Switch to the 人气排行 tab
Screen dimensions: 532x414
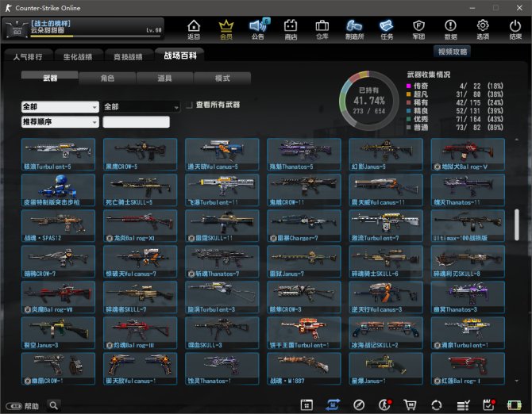pos(28,56)
